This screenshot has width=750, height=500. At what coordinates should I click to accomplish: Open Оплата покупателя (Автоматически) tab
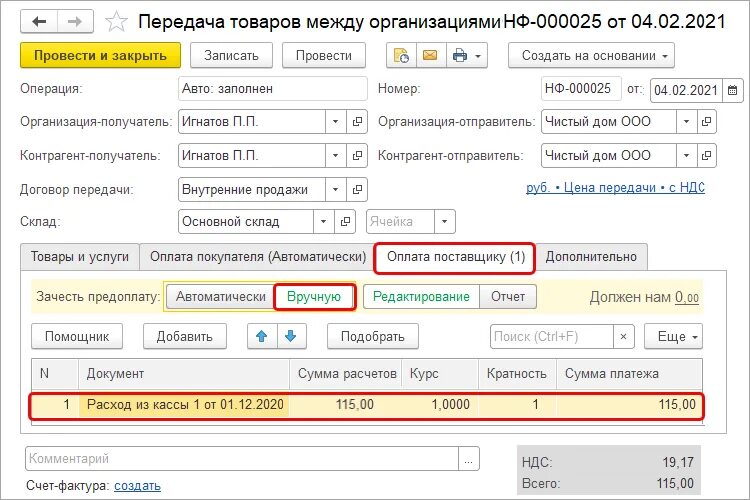[x=258, y=257]
